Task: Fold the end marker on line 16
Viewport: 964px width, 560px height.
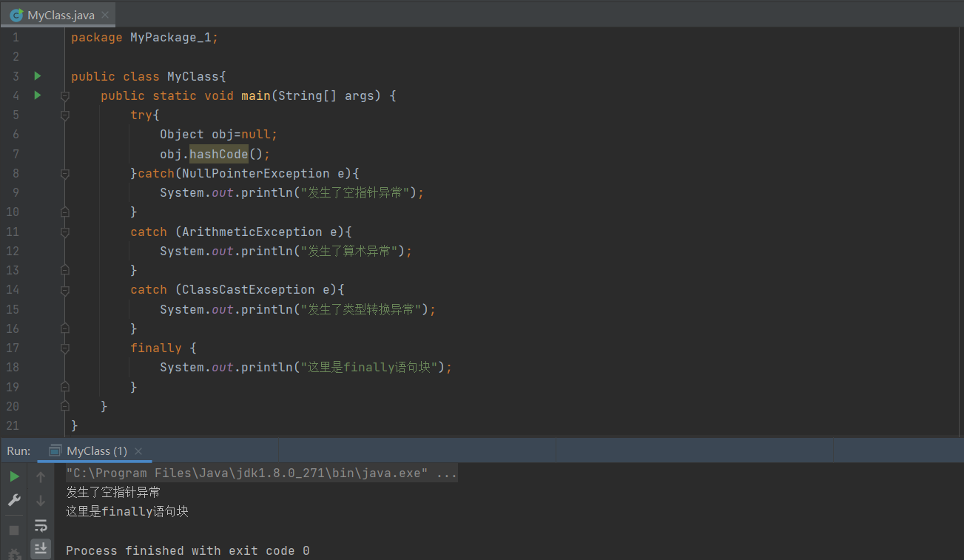Action: (65, 328)
